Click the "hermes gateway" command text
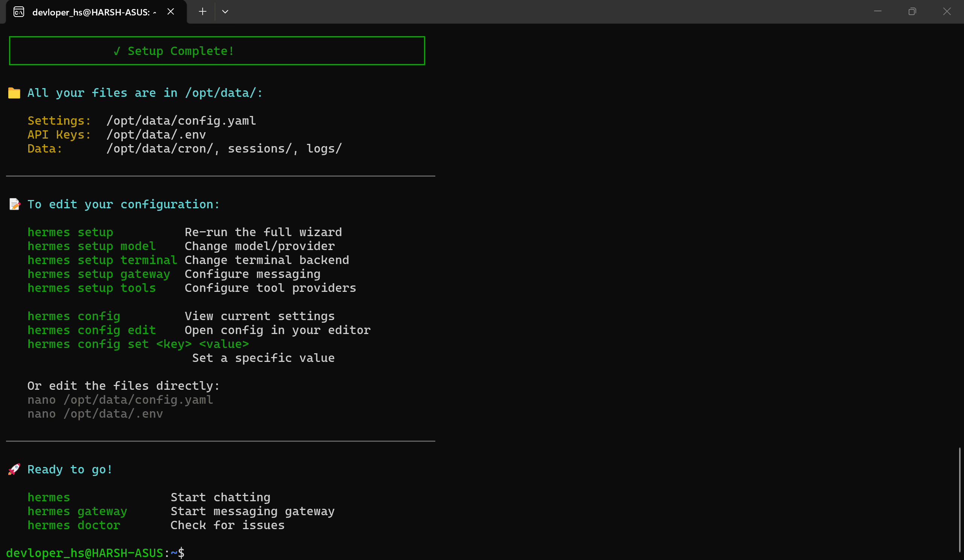The image size is (964, 560). click(77, 511)
